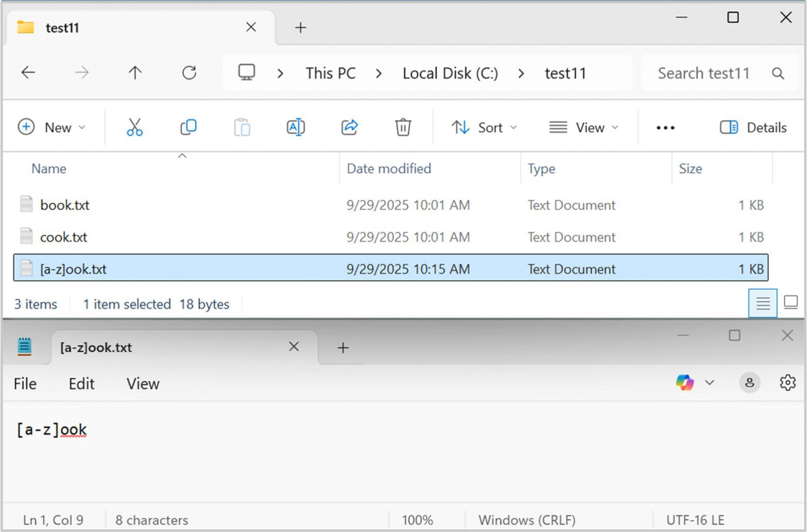Add a new tab in File Explorer
Viewport: 807px width, 532px height.
point(301,27)
